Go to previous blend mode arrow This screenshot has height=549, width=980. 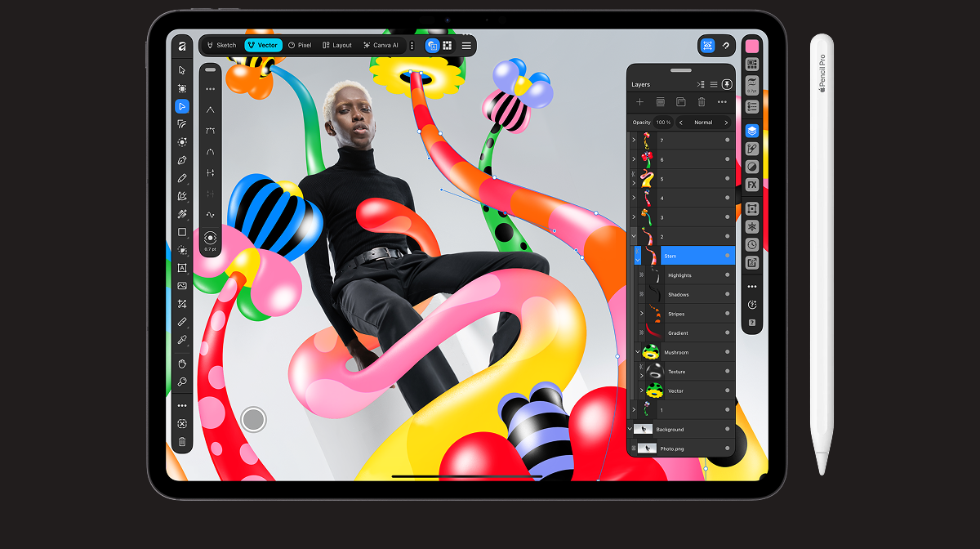[x=681, y=123]
